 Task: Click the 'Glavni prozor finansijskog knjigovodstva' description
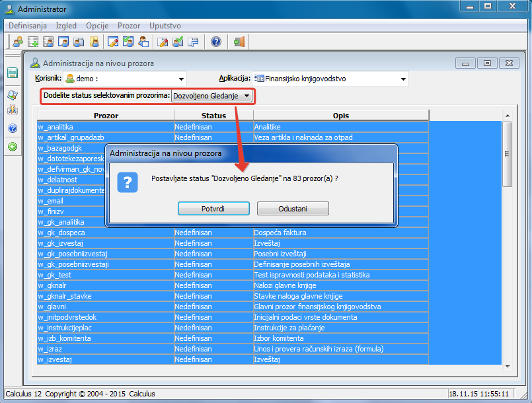(x=318, y=307)
